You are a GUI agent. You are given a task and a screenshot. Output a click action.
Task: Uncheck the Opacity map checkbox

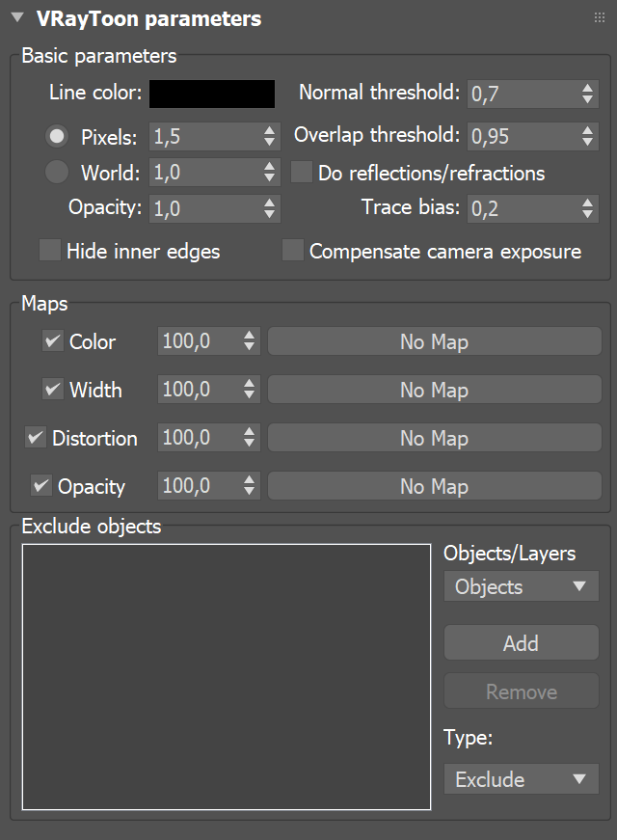coord(41,486)
